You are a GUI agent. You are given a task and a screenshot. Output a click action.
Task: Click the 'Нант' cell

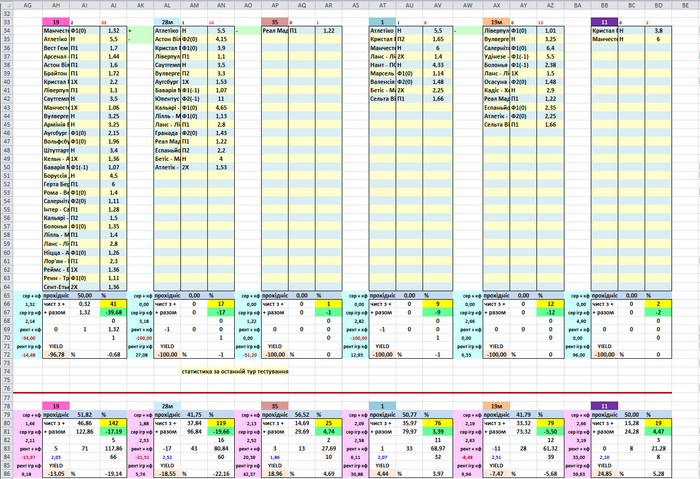[x=382, y=65]
